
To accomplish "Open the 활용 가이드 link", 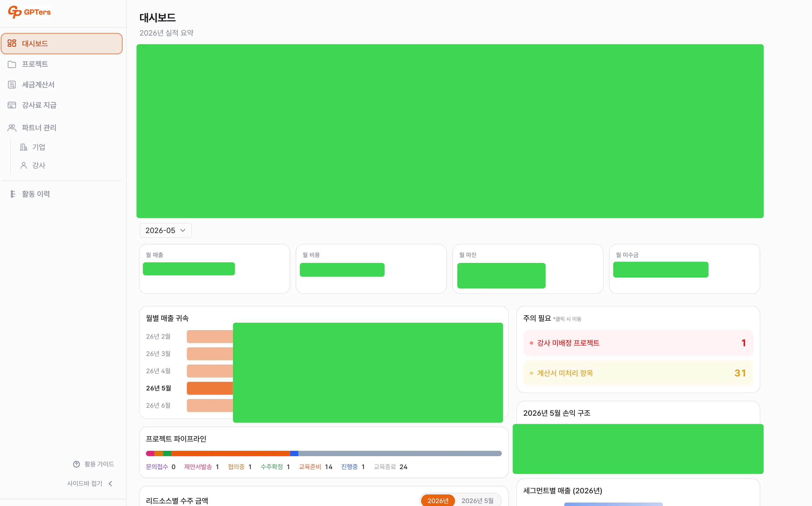I will [x=94, y=464].
